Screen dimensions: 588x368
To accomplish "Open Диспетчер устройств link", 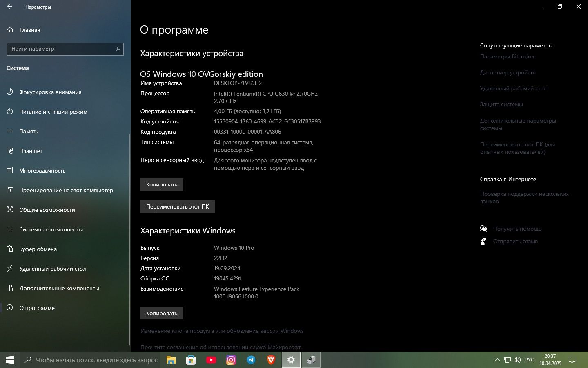I will coord(508,72).
